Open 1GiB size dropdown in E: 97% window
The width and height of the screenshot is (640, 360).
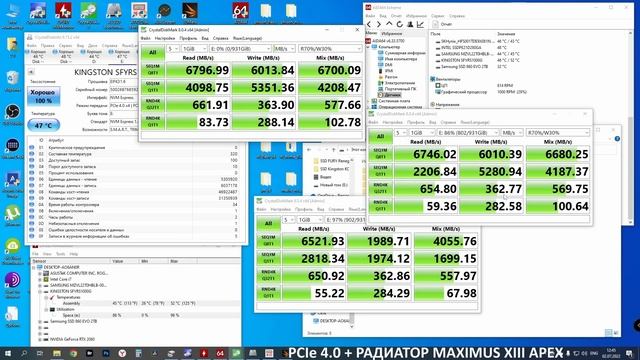tap(310, 220)
